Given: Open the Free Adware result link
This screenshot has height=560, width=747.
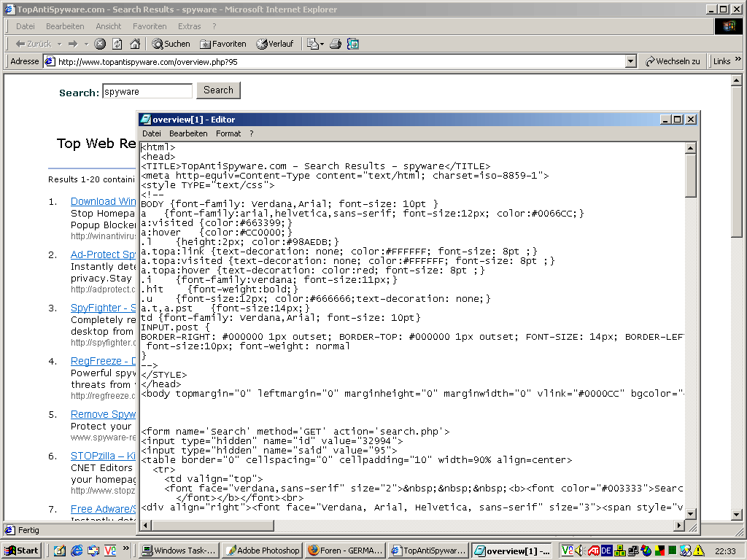Looking at the screenshot, I should point(104,510).
